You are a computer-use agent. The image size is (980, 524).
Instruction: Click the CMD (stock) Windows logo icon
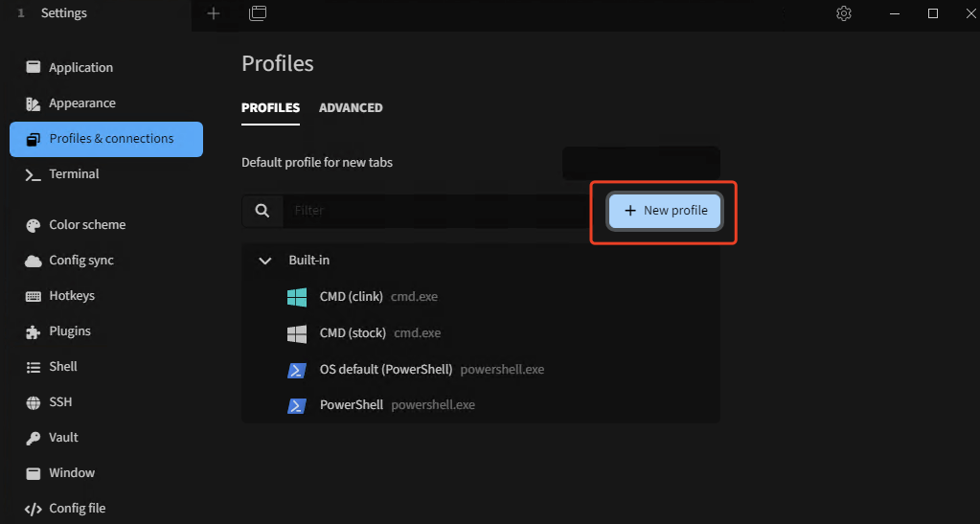[x=297, y=333]
